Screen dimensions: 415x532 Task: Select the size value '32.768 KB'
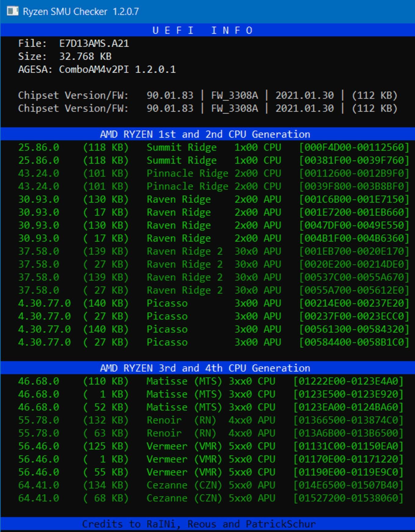click(85, 56)
